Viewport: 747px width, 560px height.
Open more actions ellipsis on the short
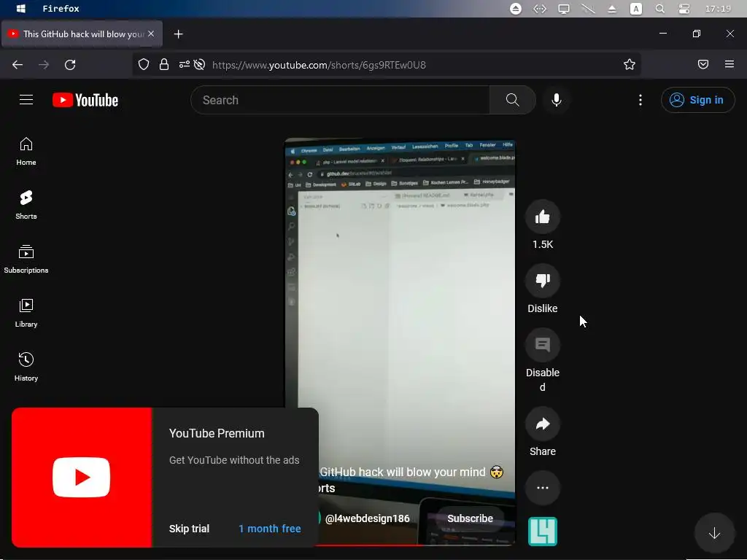(x=543, y=488)
